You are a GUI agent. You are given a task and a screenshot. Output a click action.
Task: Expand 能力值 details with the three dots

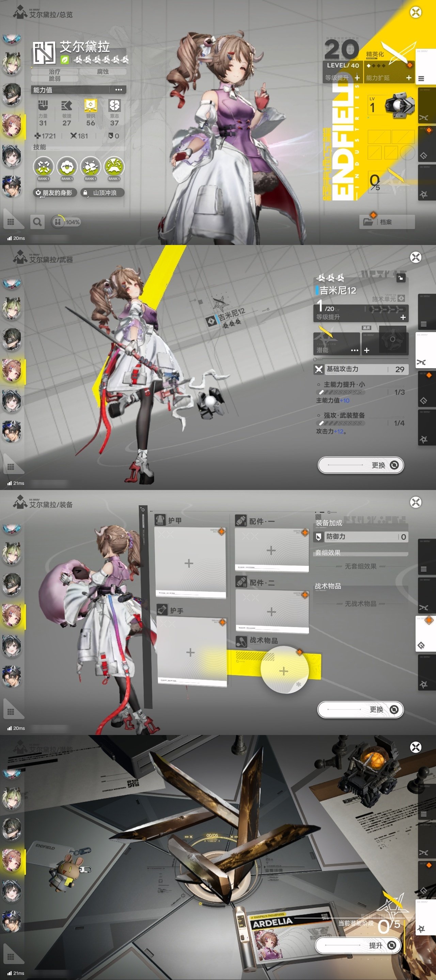tap(119, 90)
